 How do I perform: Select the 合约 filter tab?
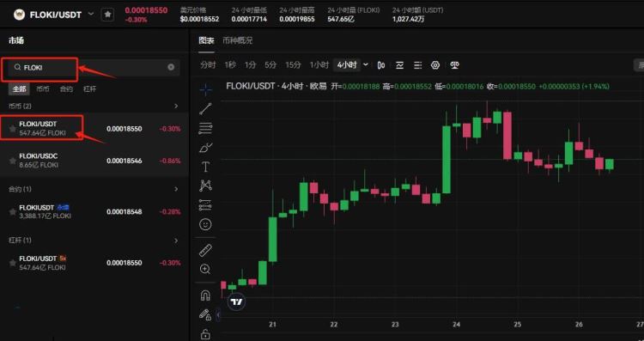pos(66,88)
